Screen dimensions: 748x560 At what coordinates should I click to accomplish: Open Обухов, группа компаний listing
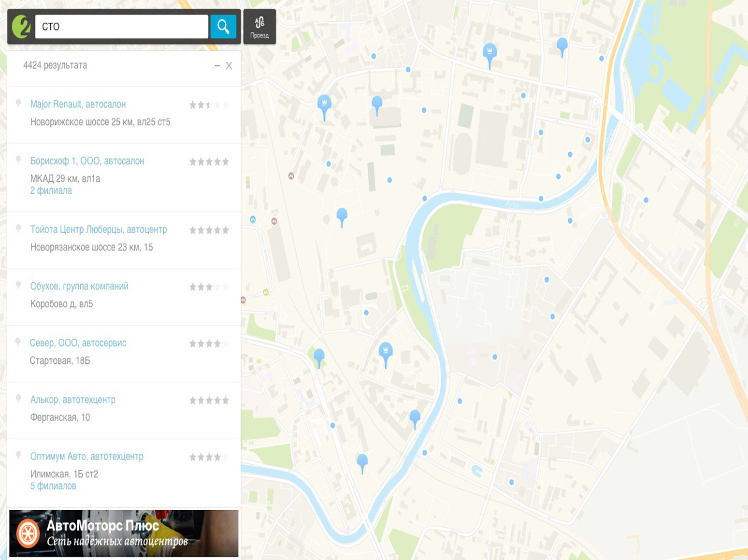[x=79, y=286]
